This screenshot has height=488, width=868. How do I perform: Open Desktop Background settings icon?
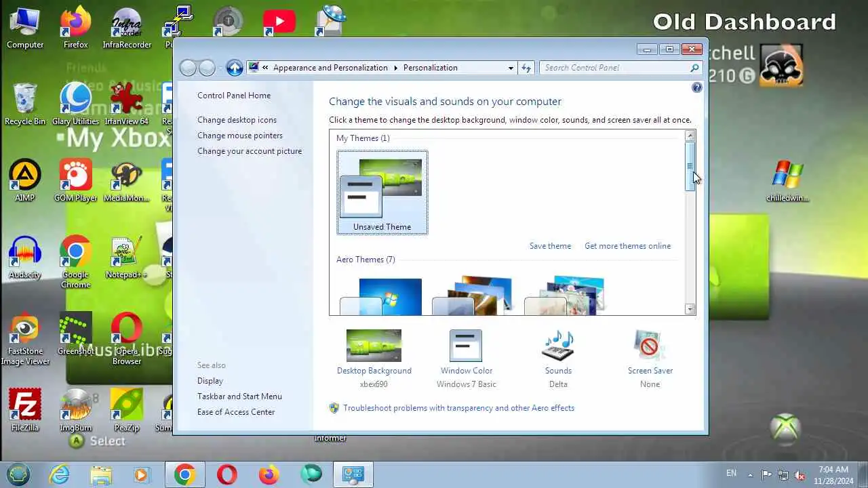pyautogui.click(x=374, y=346)
